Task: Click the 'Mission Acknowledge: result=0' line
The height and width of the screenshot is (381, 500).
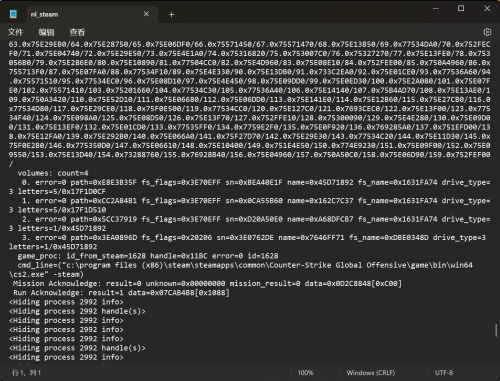Action: [x=207, y=283]
